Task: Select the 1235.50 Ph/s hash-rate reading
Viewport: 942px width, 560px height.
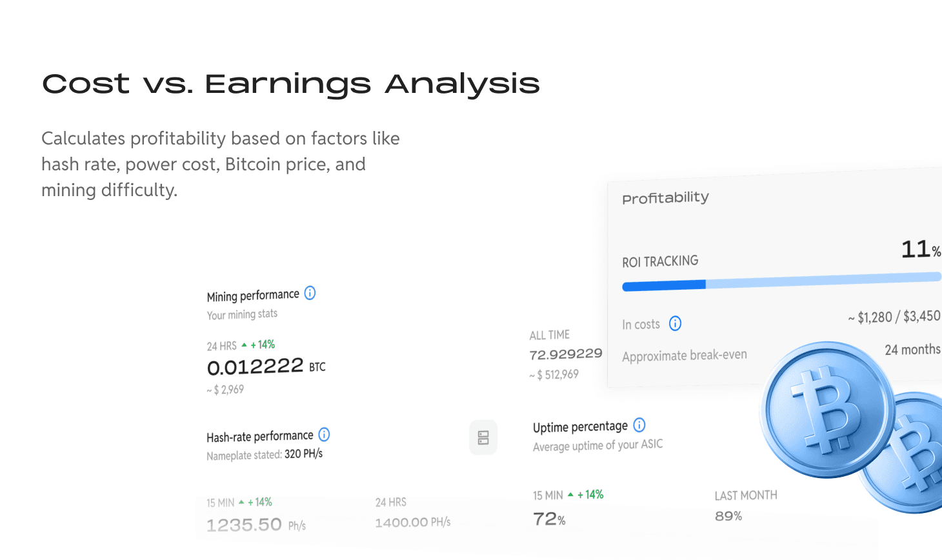Action: (x=244, y=525)
